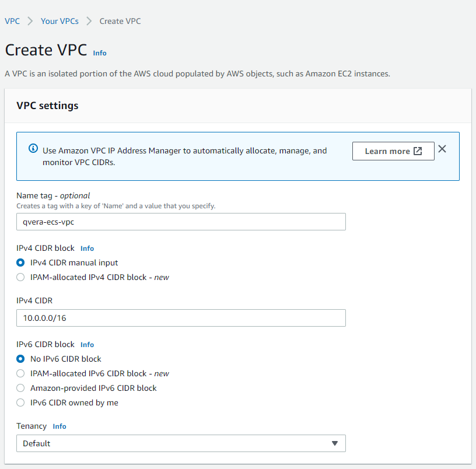Open Info link for IPv6 CIDR block
Image resolution: width=476 pixels, height=469 pixels.
(87, 345)
